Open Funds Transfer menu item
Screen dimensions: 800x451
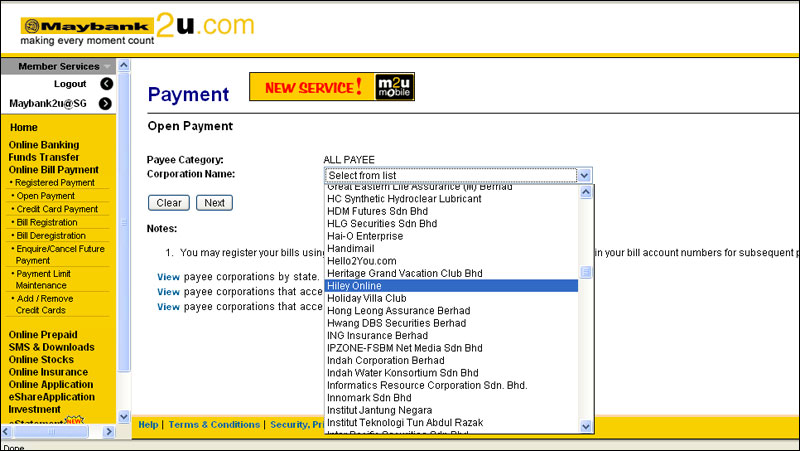tap(44, 157)
